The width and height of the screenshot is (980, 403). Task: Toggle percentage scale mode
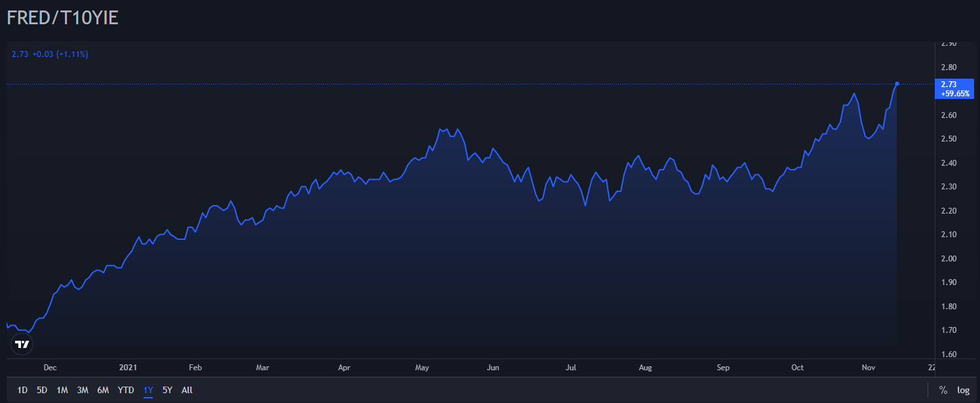[943, 390]
